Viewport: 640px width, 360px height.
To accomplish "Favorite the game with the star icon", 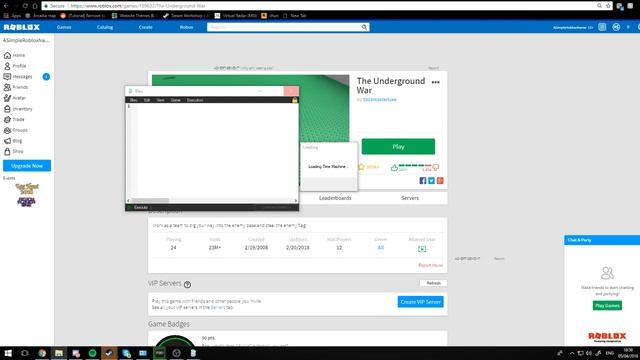I will [361, 167].
